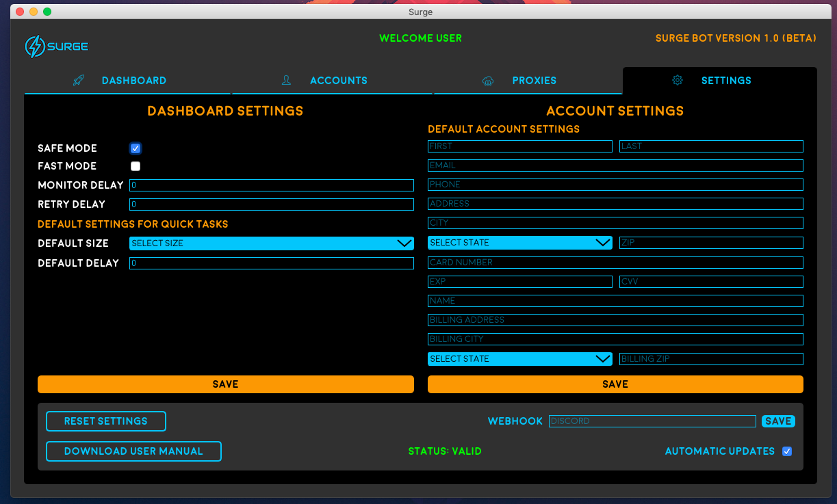
Task: Click Download User Manual
Action: point(133,451)
